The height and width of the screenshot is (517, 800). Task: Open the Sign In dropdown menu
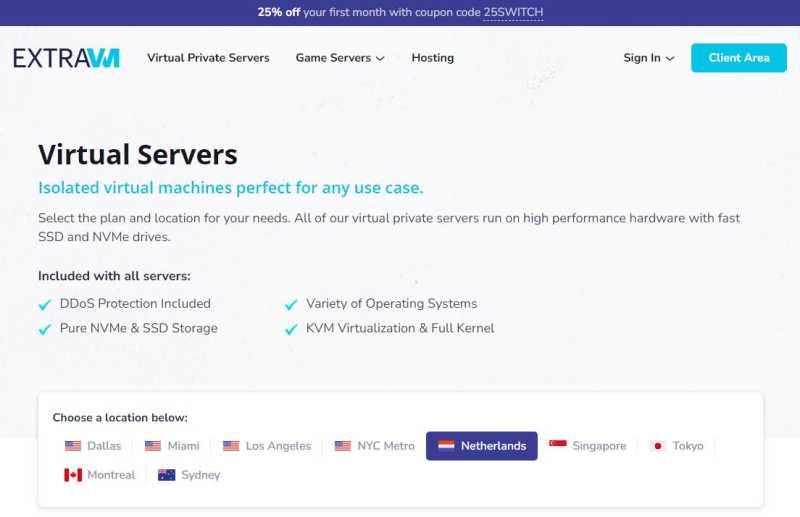point(648,58)
